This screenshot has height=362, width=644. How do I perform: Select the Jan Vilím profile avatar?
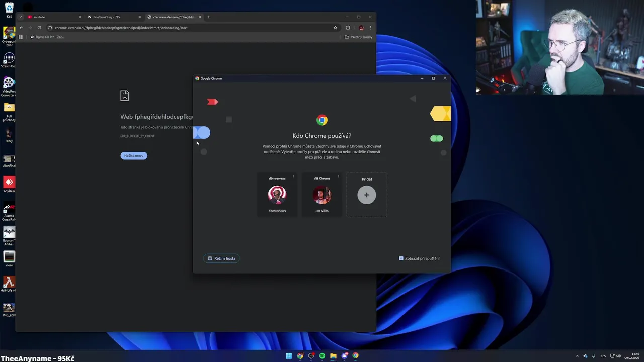click(x=322, y=195)
